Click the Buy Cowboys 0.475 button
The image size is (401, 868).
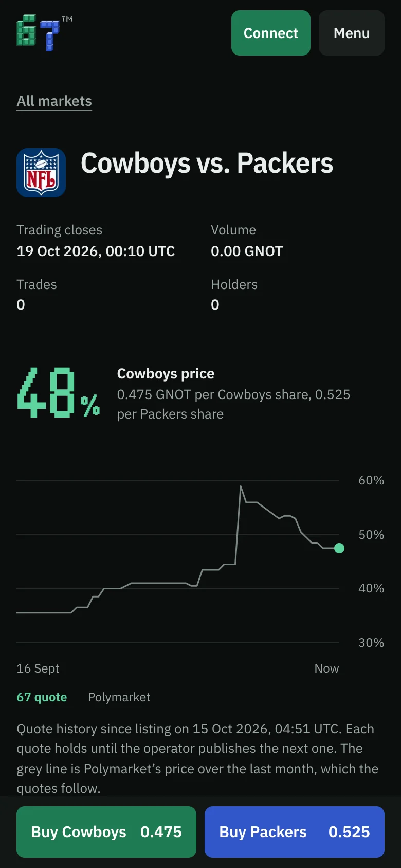coord(106,832)
